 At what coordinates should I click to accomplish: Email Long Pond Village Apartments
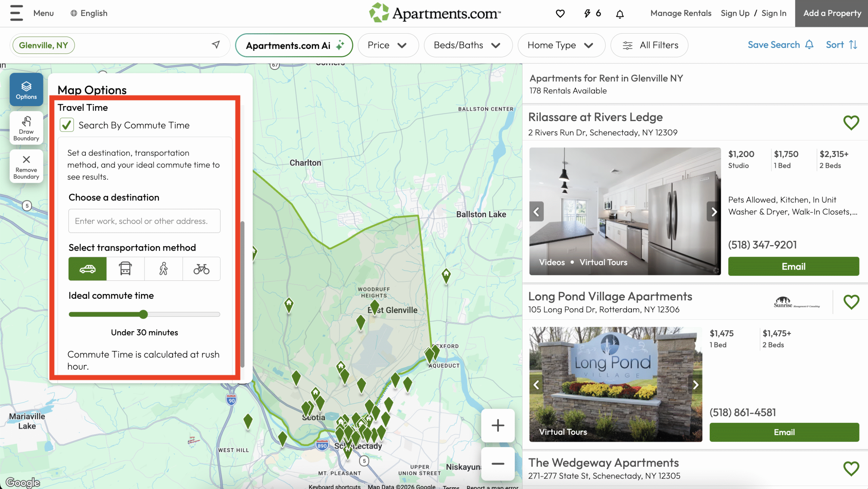pyautogui.click(x=784, y=432)
